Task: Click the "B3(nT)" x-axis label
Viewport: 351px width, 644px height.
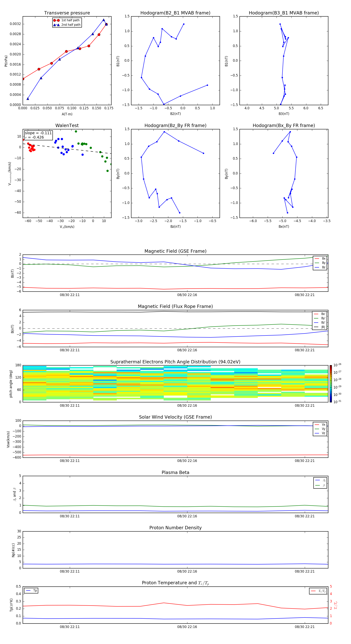Action: (284, 114)
